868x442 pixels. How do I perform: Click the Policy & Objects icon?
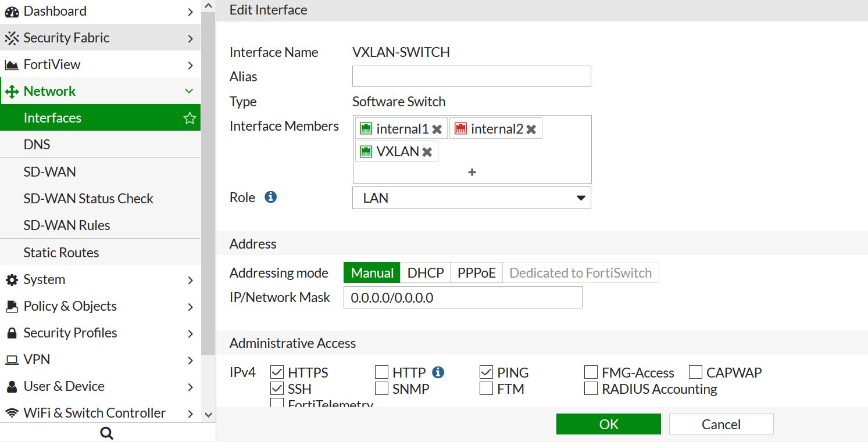(12, 307)
